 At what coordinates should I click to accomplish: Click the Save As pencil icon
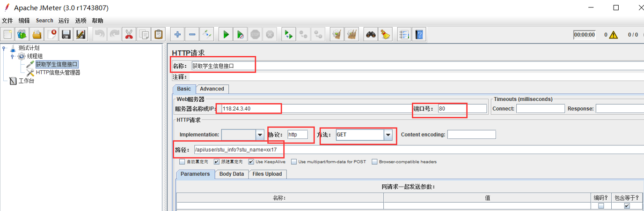[80, 34]
